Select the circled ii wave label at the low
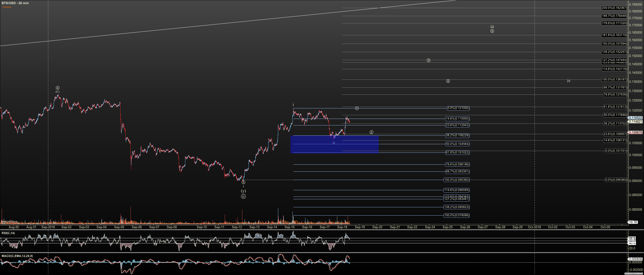Viewport: 644px width, 275px height. (x=243, y=197)
